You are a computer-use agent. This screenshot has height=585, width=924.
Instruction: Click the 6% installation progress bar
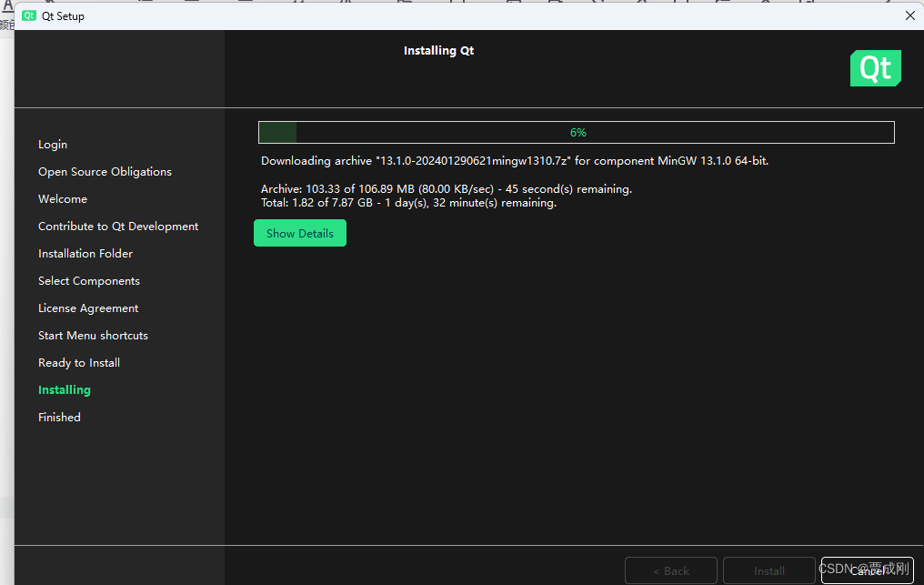tap(577, 132)
